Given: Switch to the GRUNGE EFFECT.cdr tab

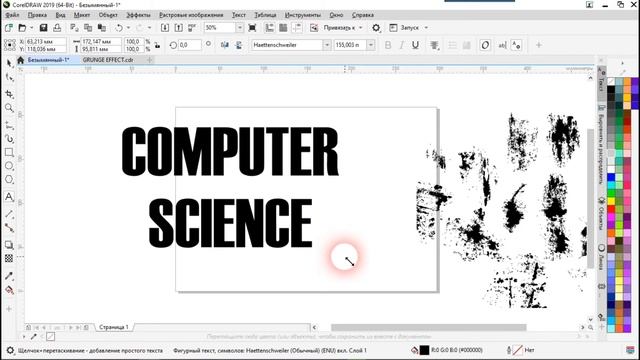Looking at the screenshot, I should click(108, 60).
